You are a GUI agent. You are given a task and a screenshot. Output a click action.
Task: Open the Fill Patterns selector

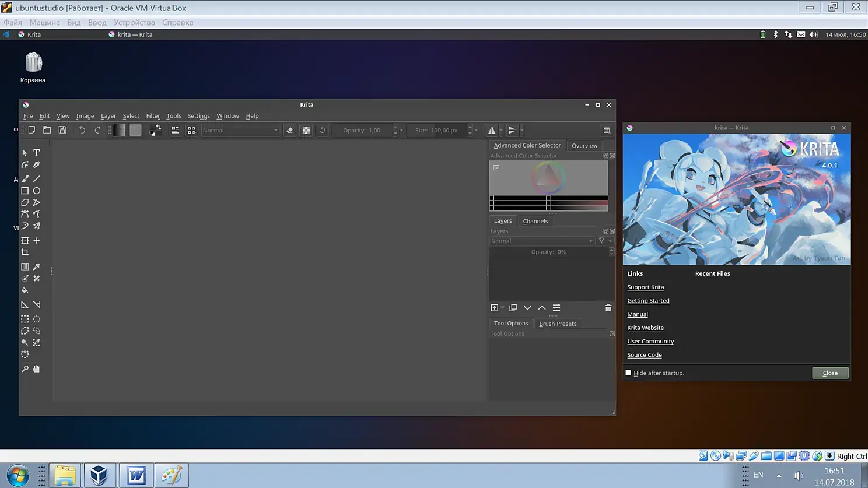pyautogui.click(x=135, y=130)
